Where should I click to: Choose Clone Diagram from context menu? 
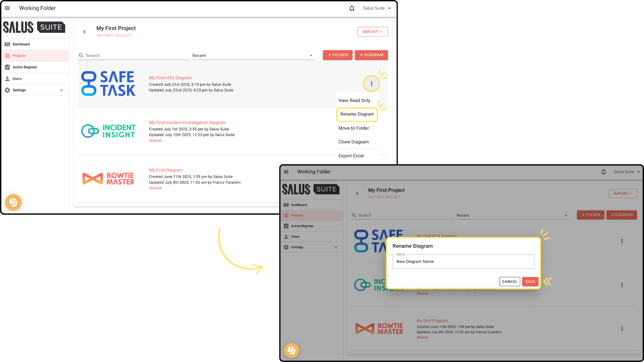point(353,142)
